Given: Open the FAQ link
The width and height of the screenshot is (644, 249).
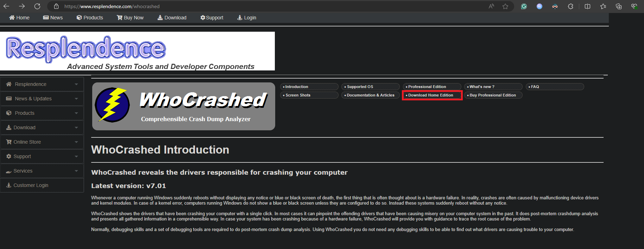Looking at the screenshot, I should [x=555, y=87].
